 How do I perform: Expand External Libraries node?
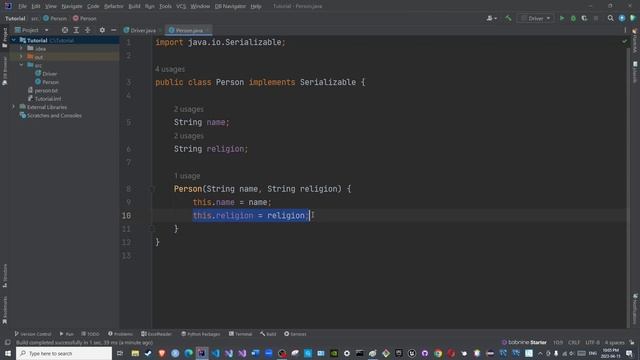coord(13,107)
